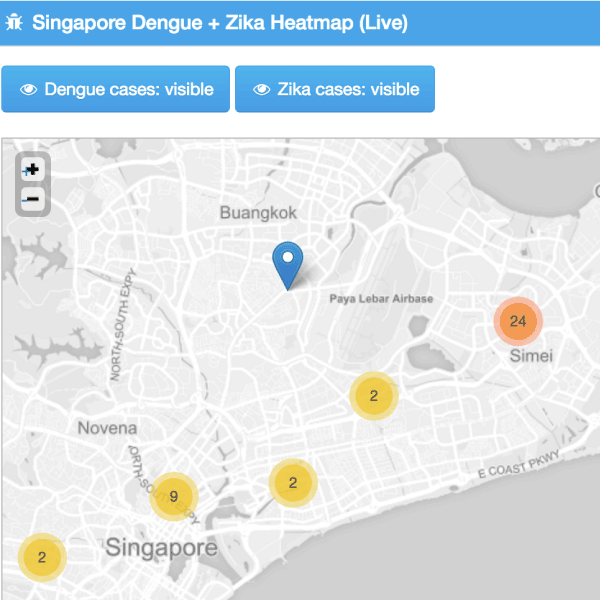The image size is (600, 600).
Task: Click the large Singapore city label
Action: pos(161,548)
